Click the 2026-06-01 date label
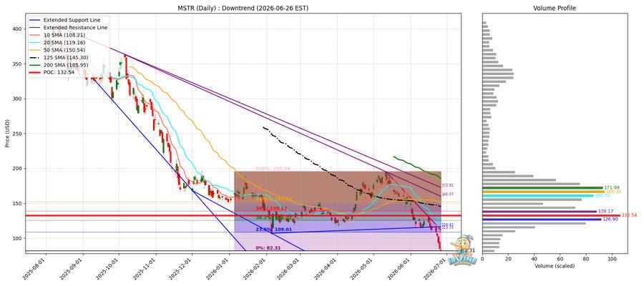 (x=400, y=268)
